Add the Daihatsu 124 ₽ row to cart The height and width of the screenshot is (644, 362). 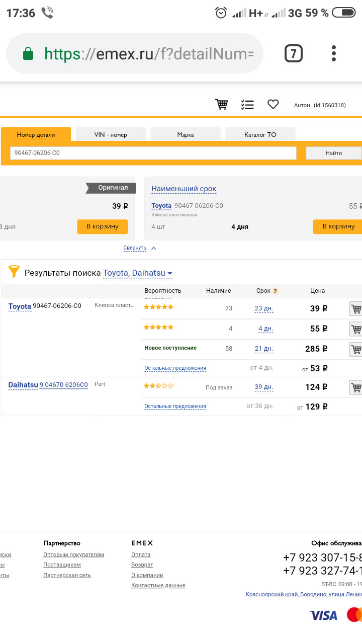click(x=356, y=387)
